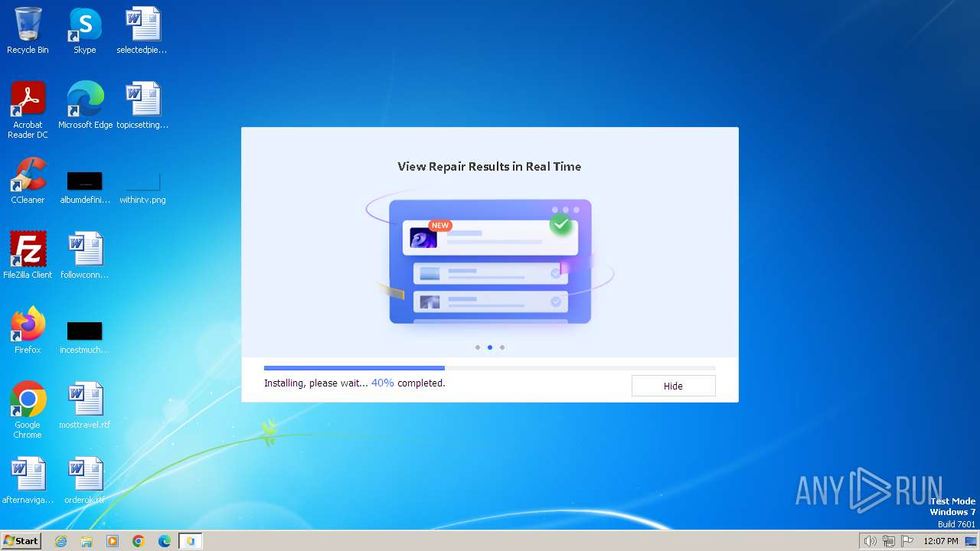Launch Acrobat Reader DC from desktop
This screenshot has width=980, height=551.
[28, 110]
